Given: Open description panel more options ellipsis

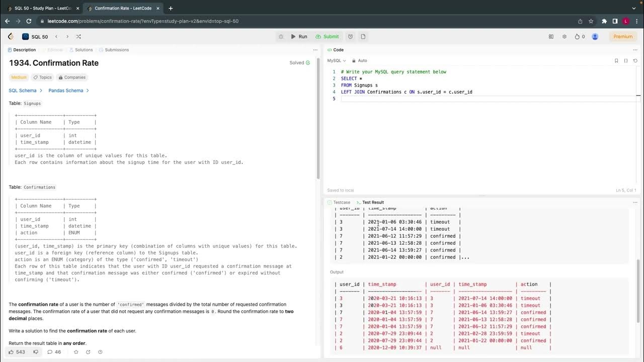Looking at the screenshot, I should point(315,50).
